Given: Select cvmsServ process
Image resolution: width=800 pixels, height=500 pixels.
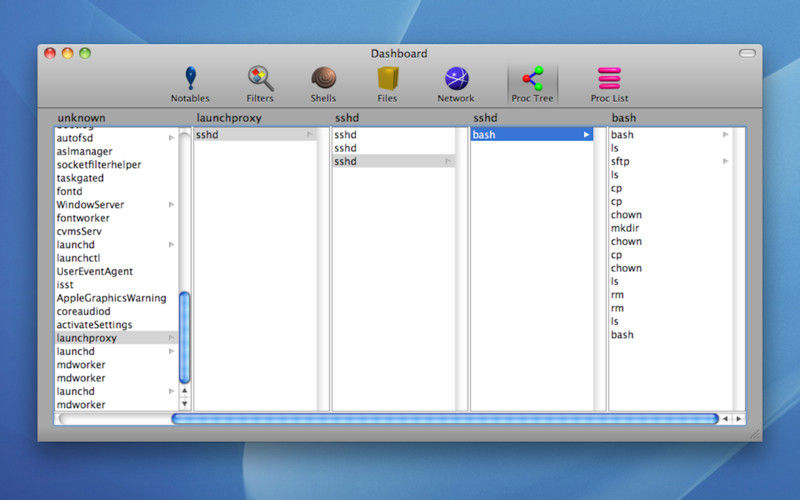Looking at the screenshot, I should click(x=116, y=231).
